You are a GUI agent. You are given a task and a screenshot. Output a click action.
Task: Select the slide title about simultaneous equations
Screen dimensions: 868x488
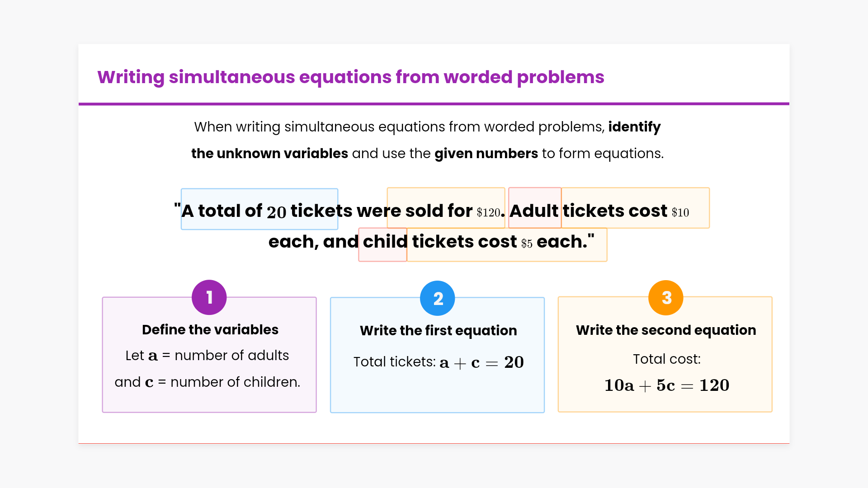(x=350, y=77)
